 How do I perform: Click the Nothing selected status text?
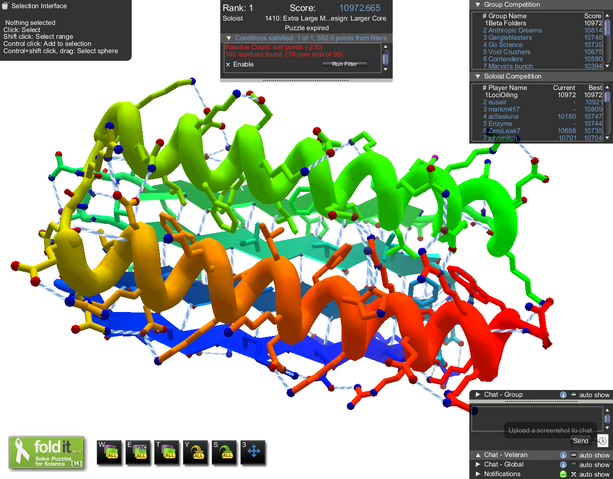click(x=30, y=23)
